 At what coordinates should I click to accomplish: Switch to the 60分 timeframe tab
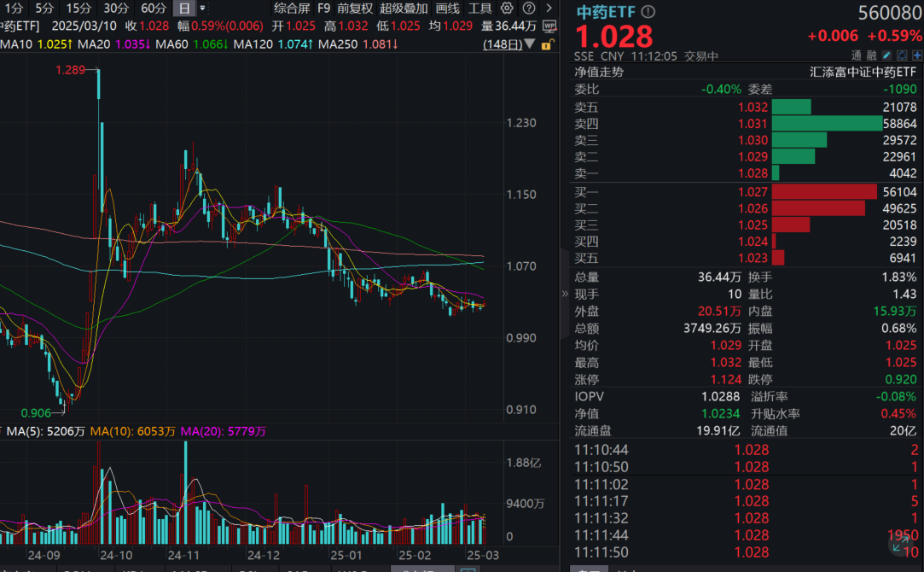pos(154,8)
